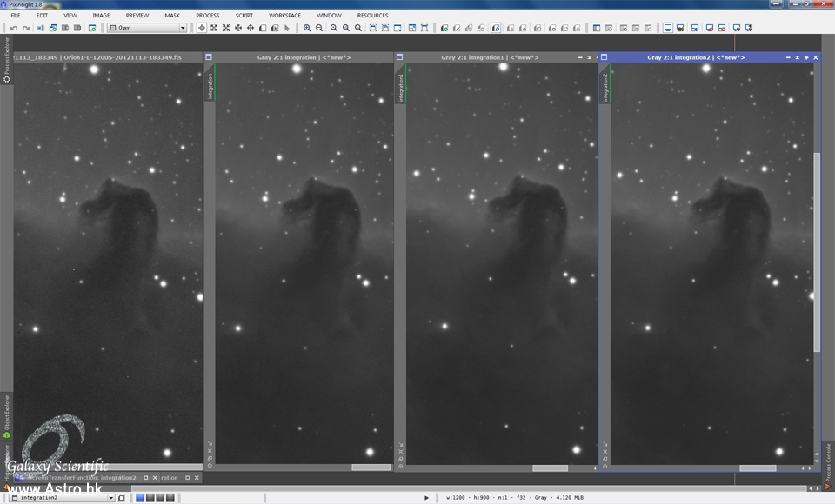Viewport: 835px width, 504px height.
Task: Toggle the integration view identifier tab
Action: [x=209, y=85]
